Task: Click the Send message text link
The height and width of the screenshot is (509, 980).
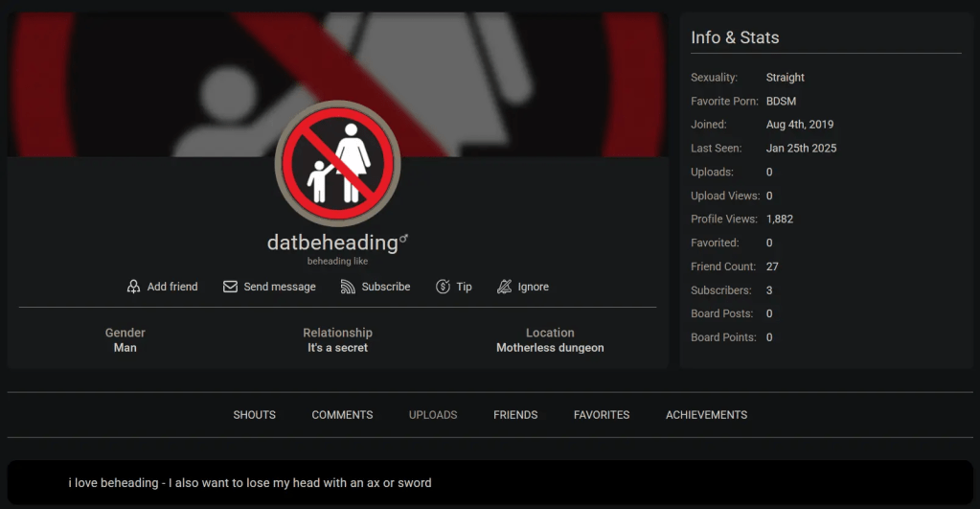Action: [280, 287]
